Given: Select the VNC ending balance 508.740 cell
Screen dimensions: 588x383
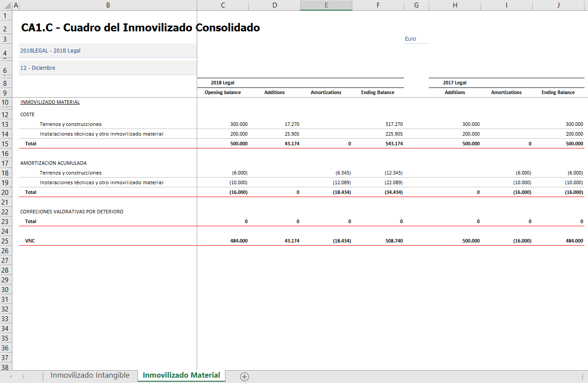Looking at the screenshot, I should (x=378, y=241).
